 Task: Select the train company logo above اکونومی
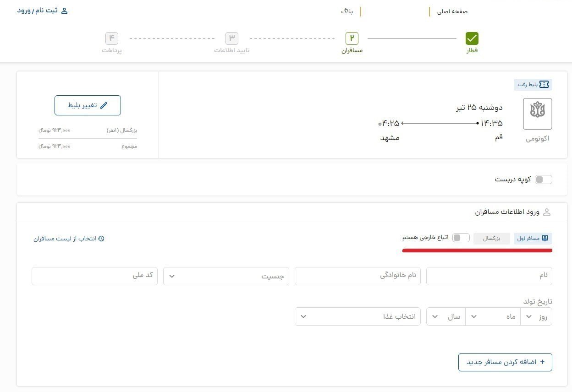point(537,113)
